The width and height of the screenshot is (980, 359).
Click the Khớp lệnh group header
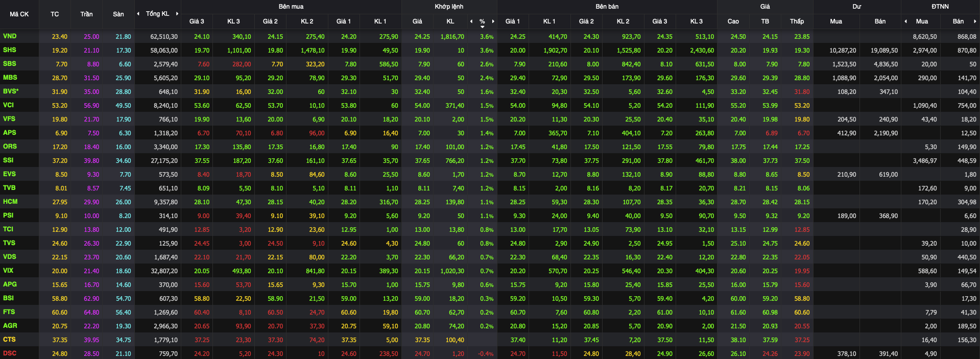pyautogui.click(x=449, y=7)
